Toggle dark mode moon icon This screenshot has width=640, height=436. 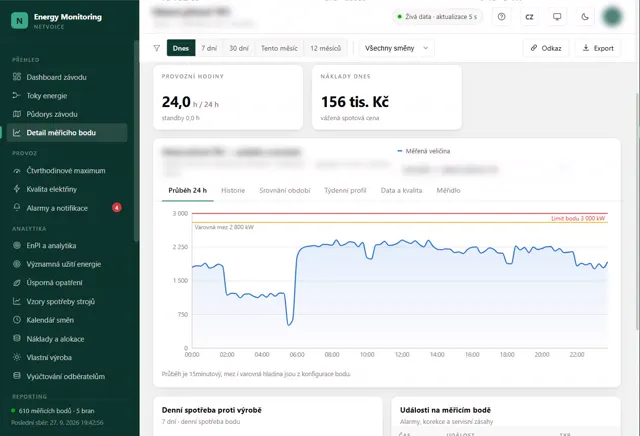click(x=585, y=17)
